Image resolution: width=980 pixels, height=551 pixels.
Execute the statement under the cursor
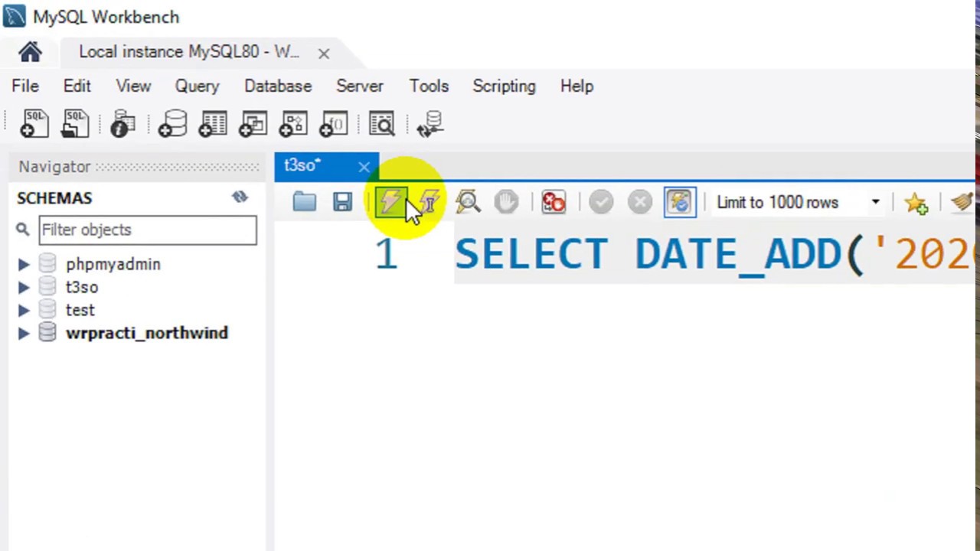[x=430, y=202]
